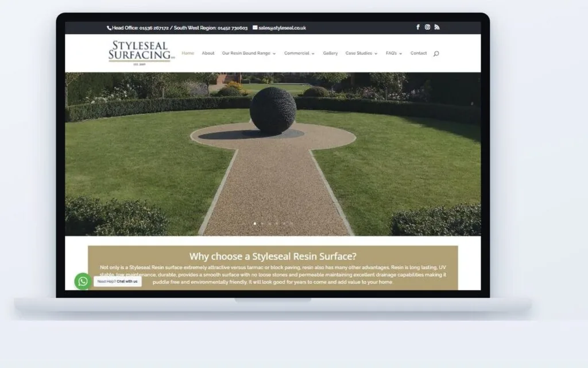Click 'Why choose a Styleseal Resin Surface?' heading
This screenshot has height=368, width=588.
(273, 256)
